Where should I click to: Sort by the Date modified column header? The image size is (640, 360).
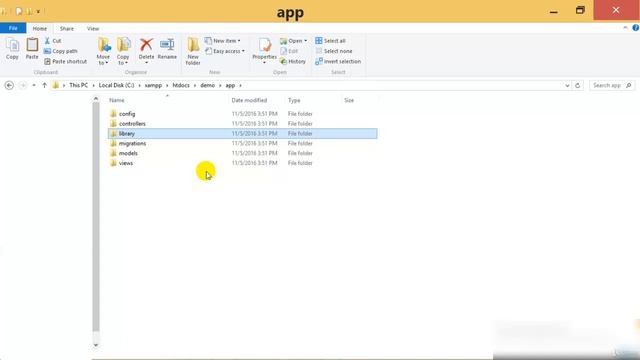(x=249, y=100)
